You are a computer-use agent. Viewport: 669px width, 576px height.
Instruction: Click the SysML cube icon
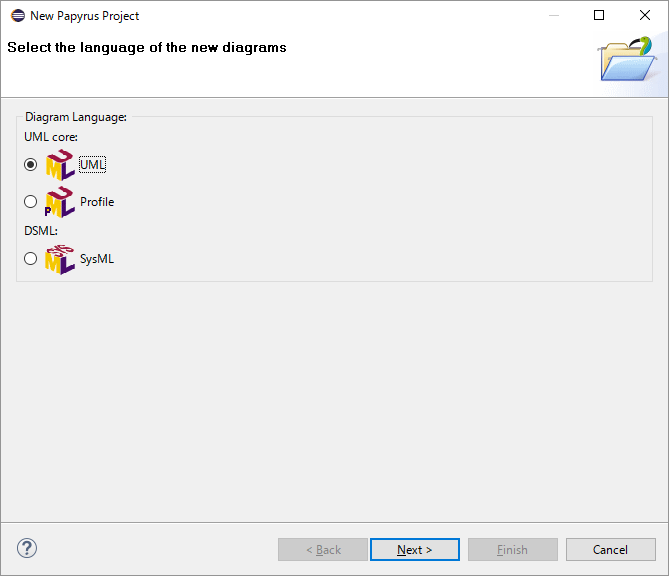pyautogui.click(x=60, y=259)
